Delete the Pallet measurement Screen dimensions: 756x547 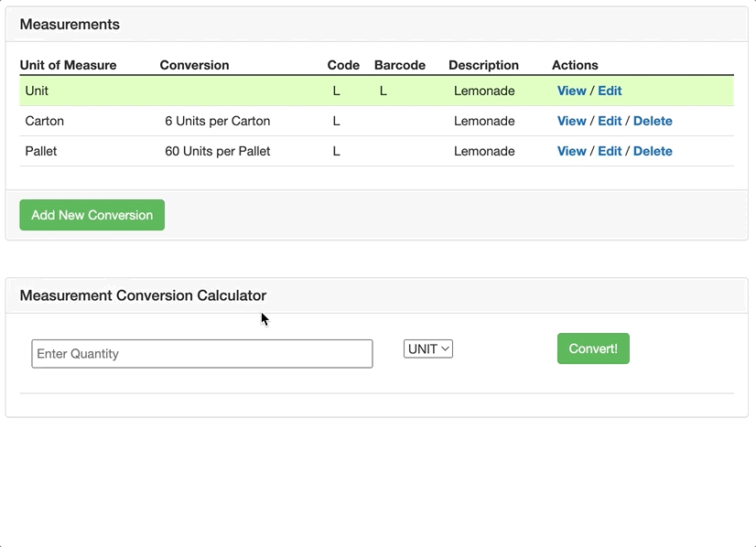(x=653, y=151)
